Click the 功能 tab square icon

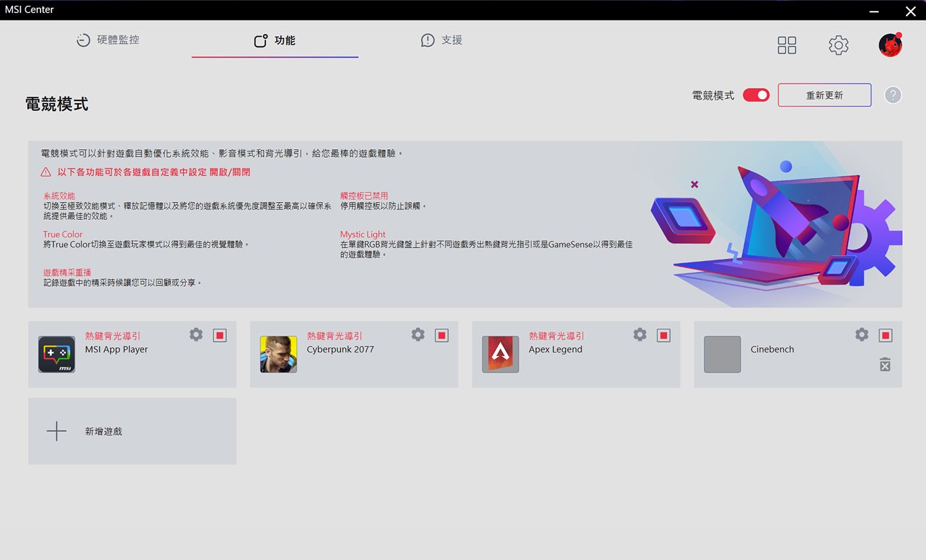(x=260, y=41)
